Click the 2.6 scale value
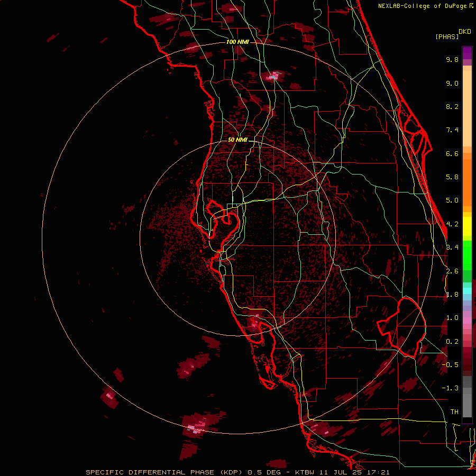 452,271
